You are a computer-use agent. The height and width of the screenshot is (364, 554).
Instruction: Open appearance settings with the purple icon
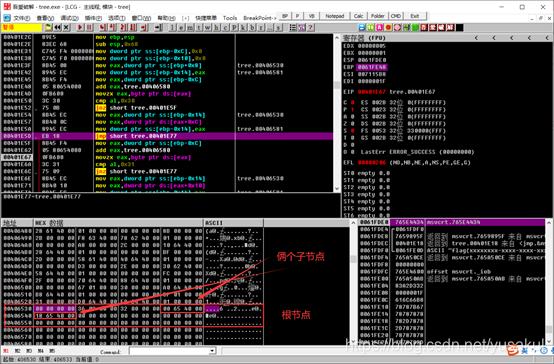(302, 28)
